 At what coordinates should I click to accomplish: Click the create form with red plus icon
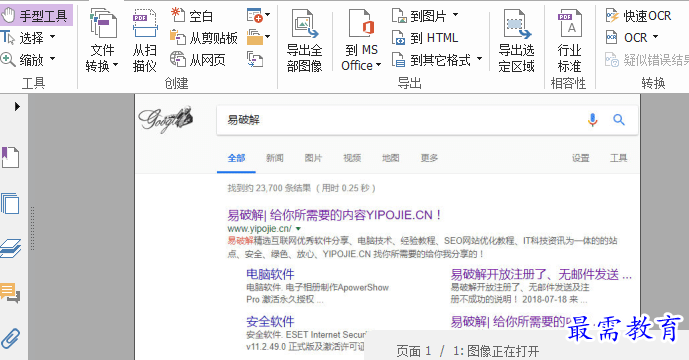254,15
